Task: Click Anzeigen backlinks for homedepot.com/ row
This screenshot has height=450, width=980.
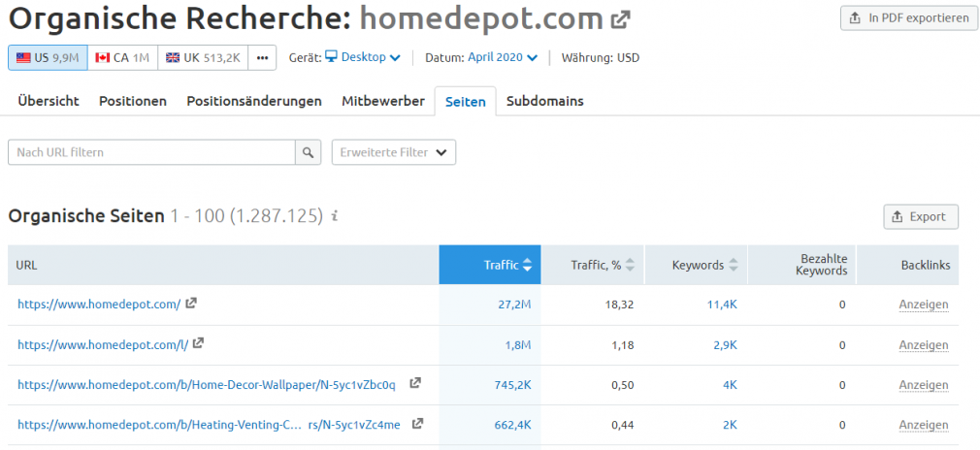Action: (924, 305)
